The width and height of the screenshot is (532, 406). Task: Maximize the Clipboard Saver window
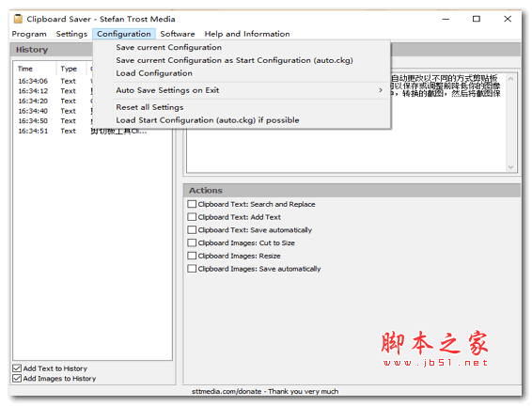click(477, 20)
